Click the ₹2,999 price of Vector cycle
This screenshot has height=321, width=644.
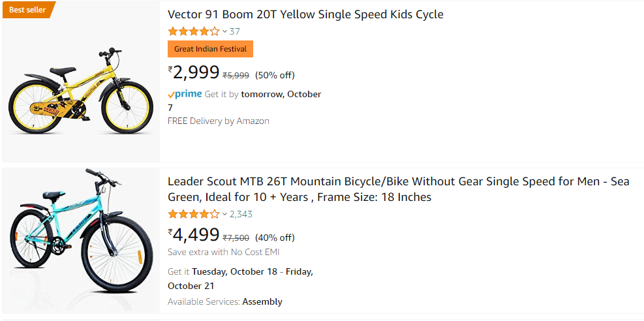(x=193, y=72)
